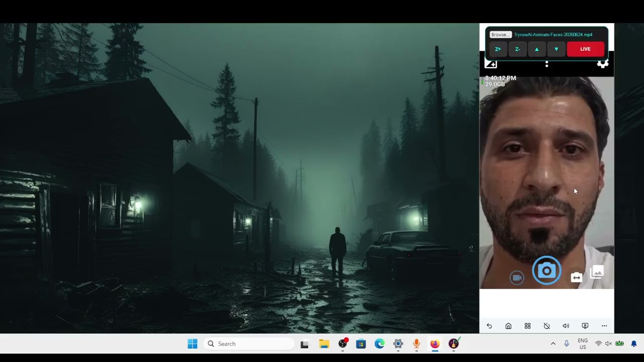Open File Explorer from the taskbar
This screenshot has width=644, height=362.
(x=324, y=344)
